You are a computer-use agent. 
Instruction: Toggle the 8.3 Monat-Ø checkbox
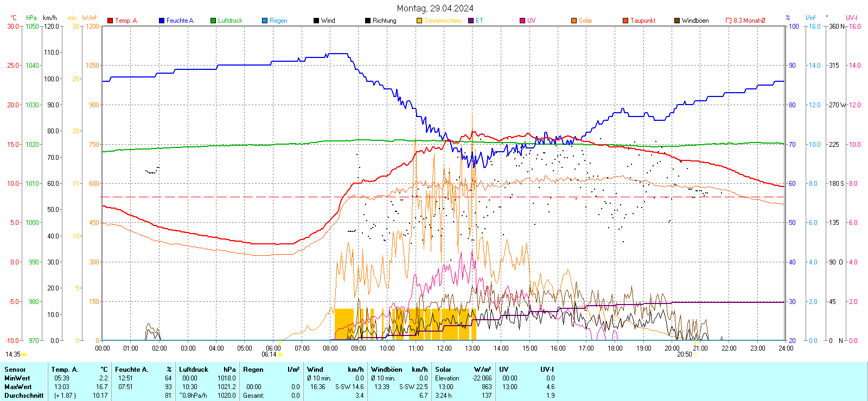point(729,21)
